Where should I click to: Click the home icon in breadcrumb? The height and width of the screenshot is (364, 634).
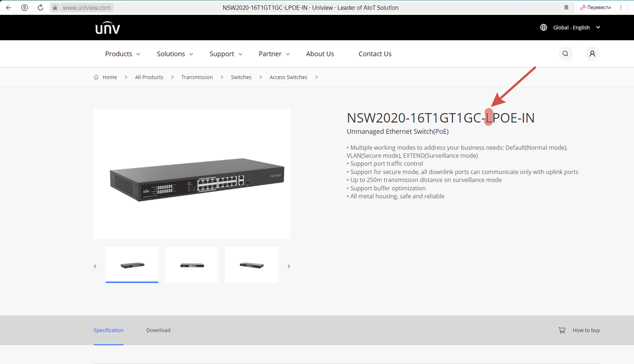point(96,77)
